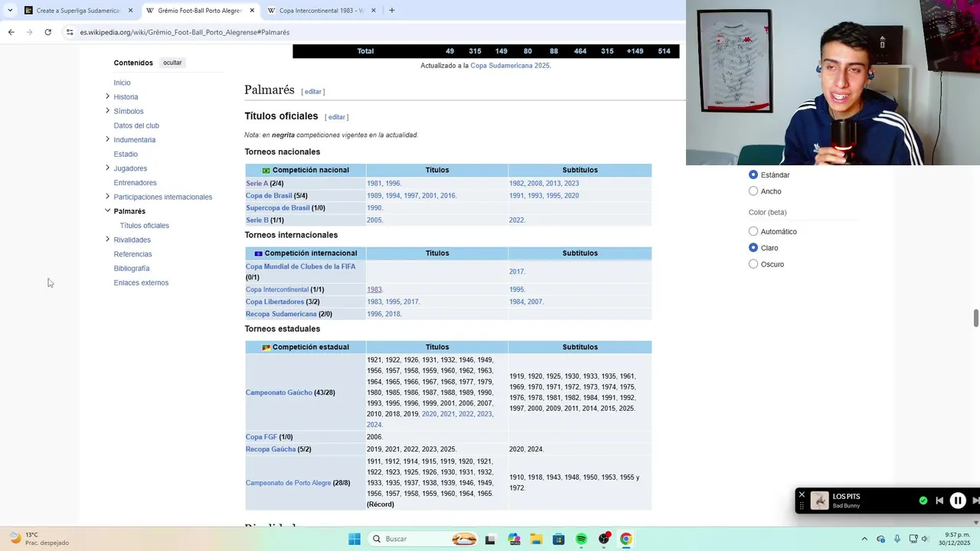The width and height of the screenshot is (980, 551).
Task: Open the Campeonato Gaúcho link
Action: (x=279, y=393)
